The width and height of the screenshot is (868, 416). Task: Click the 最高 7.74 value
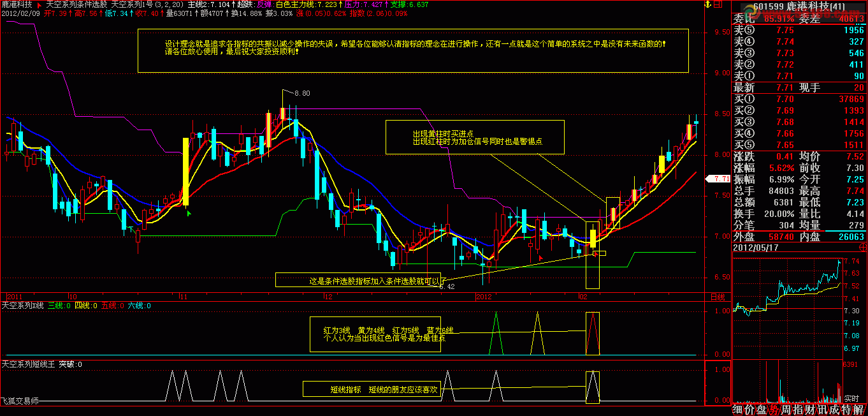(854, 191)
